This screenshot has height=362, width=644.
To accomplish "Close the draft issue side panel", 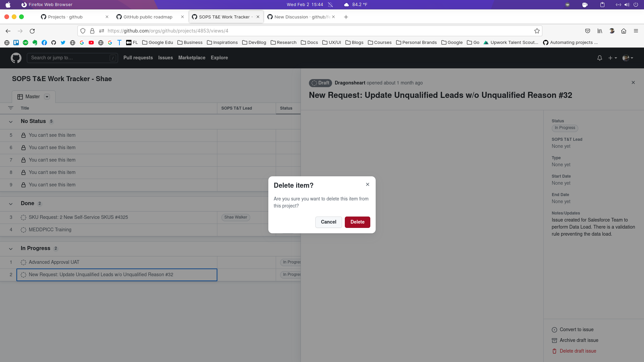I will 633,82.
